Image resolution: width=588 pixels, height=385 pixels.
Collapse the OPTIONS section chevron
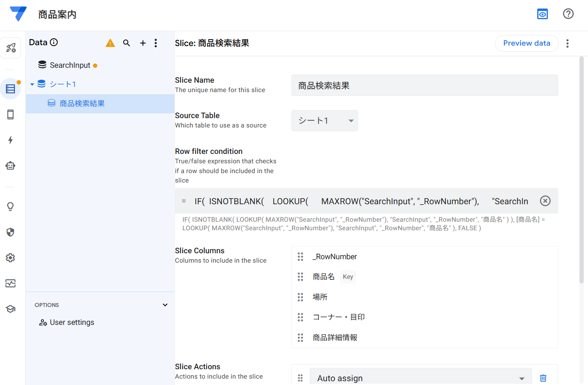[165, 305]
